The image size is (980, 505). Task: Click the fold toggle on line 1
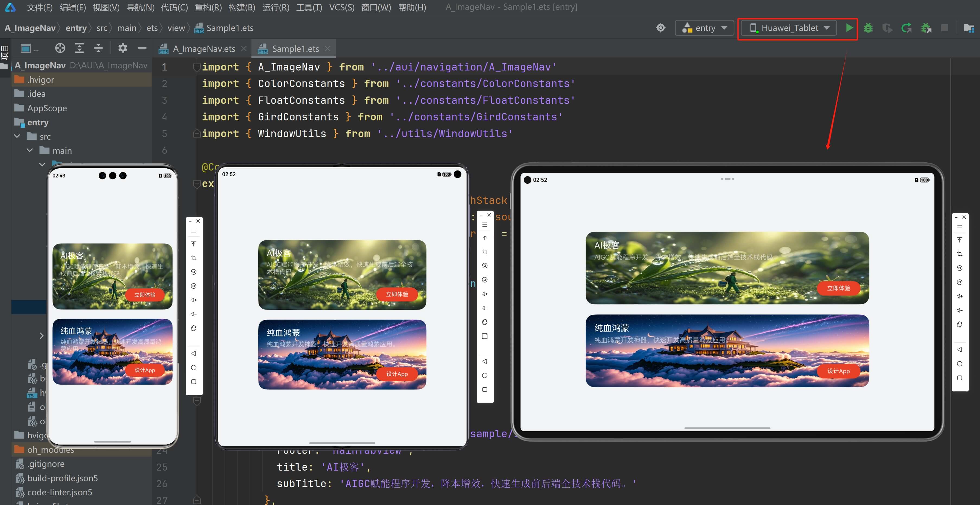coord(197,67)
